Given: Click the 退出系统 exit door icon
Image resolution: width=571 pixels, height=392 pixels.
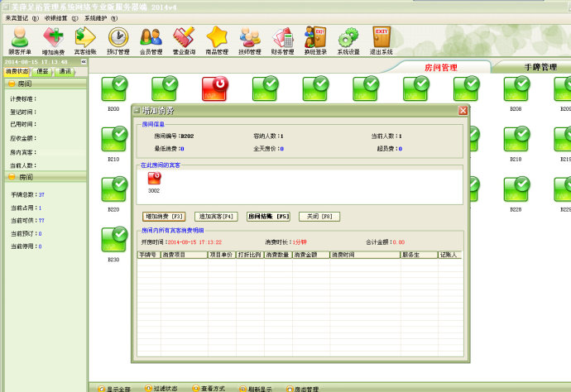Looking at the screenshot, I should 381,41.
